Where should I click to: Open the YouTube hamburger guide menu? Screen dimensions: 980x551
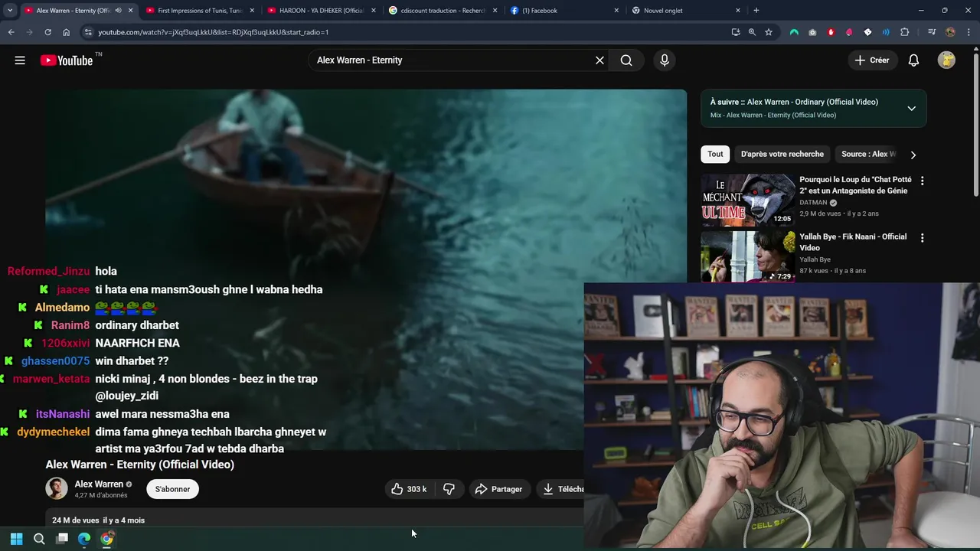click(20, 60)
